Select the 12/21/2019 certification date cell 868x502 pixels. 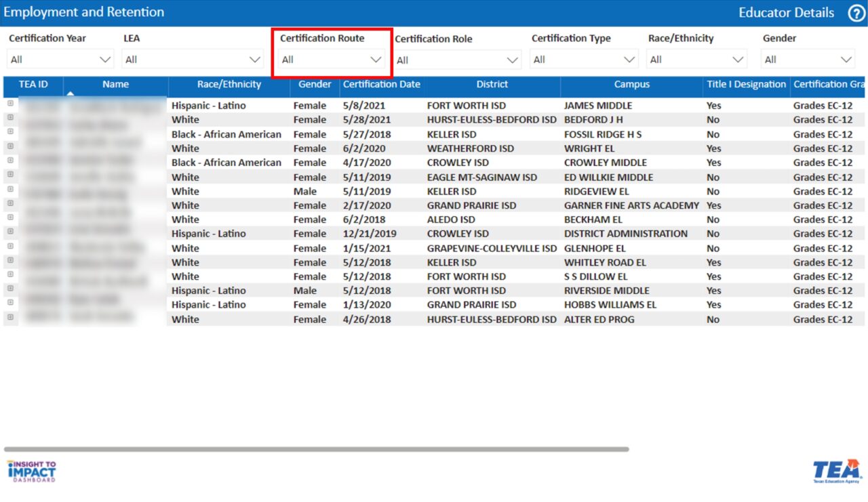(370, 234)
